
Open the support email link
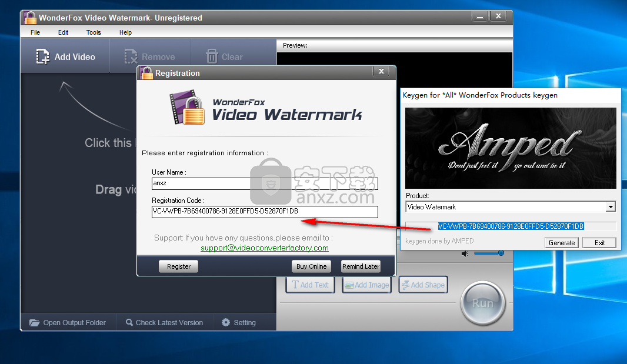265,248
